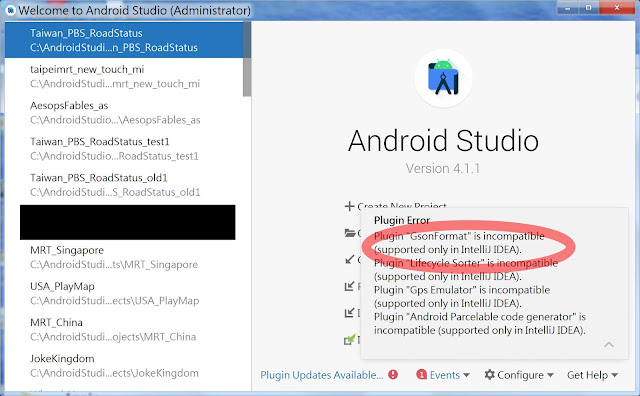Open the Events dropdown

449,375
